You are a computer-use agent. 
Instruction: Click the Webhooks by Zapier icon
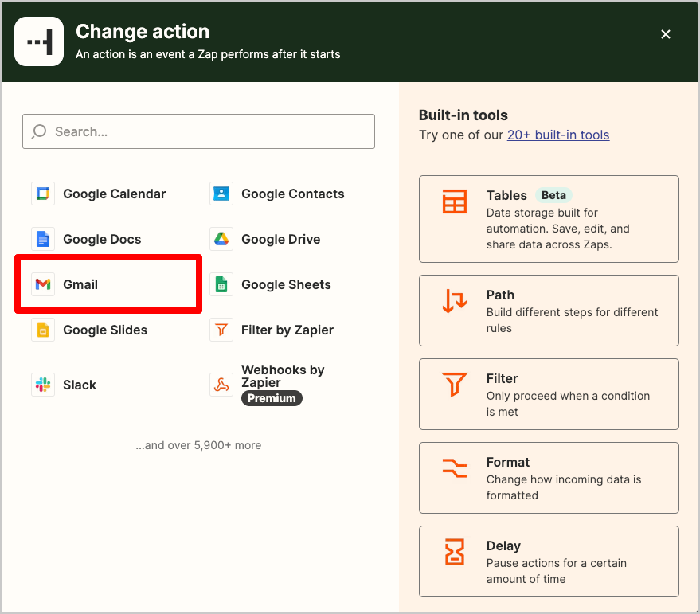(221, 385)
